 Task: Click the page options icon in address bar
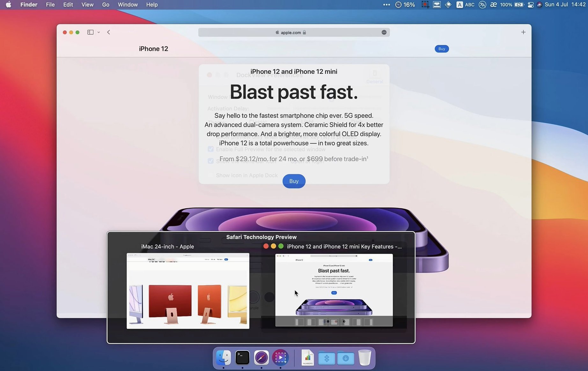pyautogui.click(x=384, y=32)
